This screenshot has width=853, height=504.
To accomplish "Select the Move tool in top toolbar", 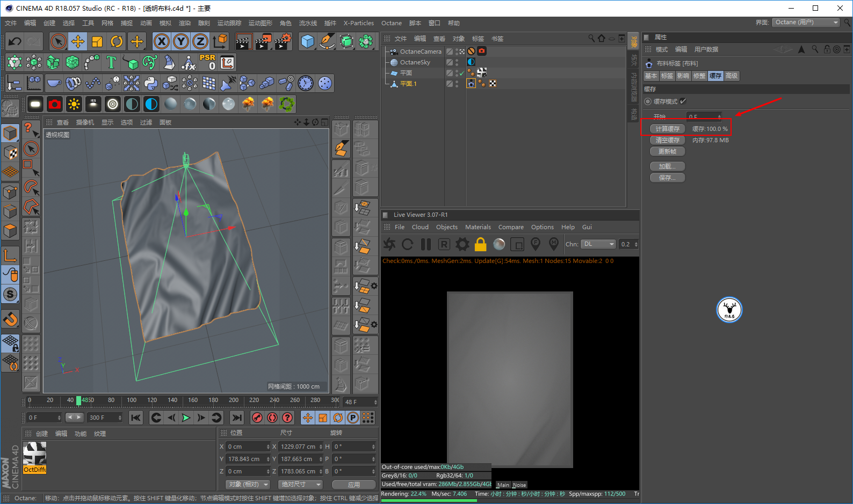I will [x=78, y=41].
